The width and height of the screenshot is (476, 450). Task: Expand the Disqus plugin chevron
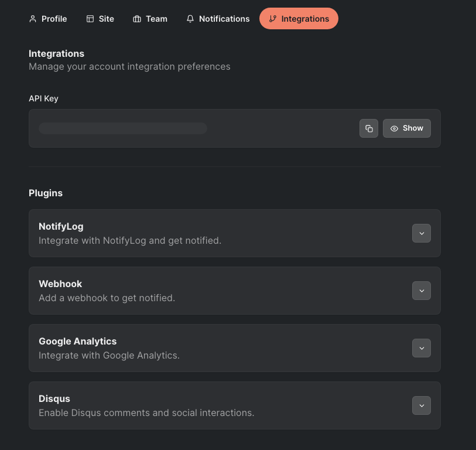[422, 405]
